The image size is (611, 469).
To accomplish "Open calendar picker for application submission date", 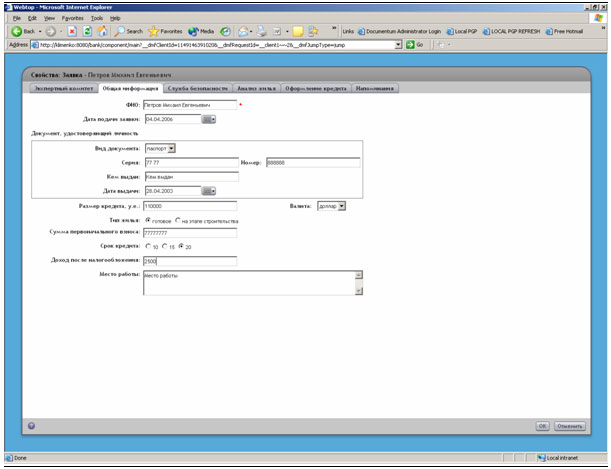I will [x=208, y=120].
